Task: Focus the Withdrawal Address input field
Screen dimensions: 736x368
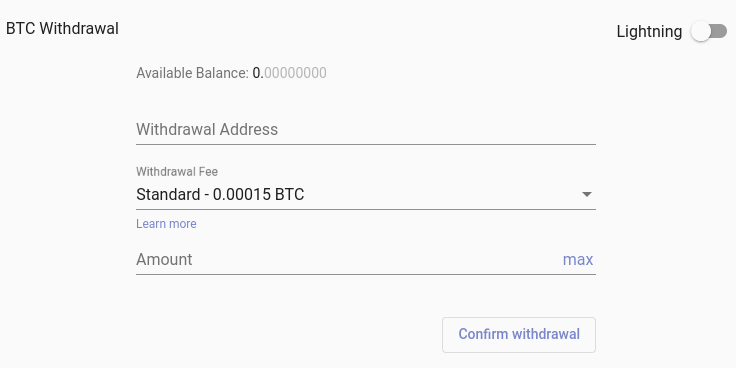Action: point(366,130)
